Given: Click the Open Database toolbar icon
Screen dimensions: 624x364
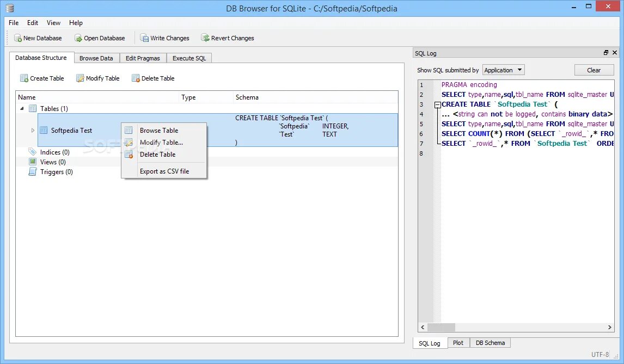Looking at the screenshot, I should (78, 38).
